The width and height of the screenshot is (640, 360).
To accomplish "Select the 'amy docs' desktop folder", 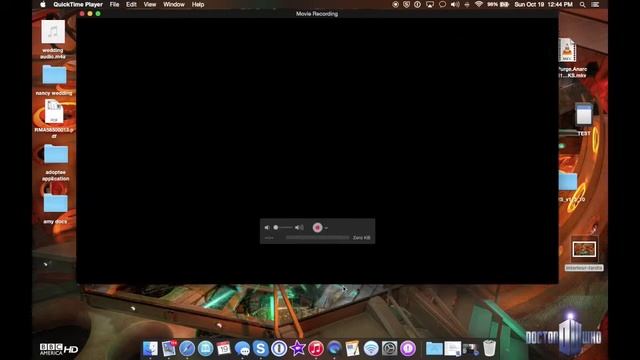I will [56, 208].
